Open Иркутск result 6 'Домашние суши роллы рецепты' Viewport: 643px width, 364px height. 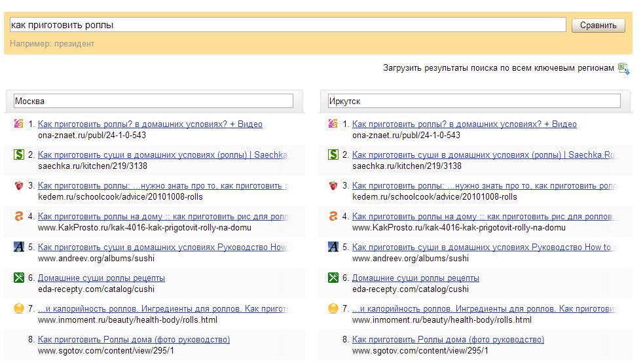(x=415, y=278)
